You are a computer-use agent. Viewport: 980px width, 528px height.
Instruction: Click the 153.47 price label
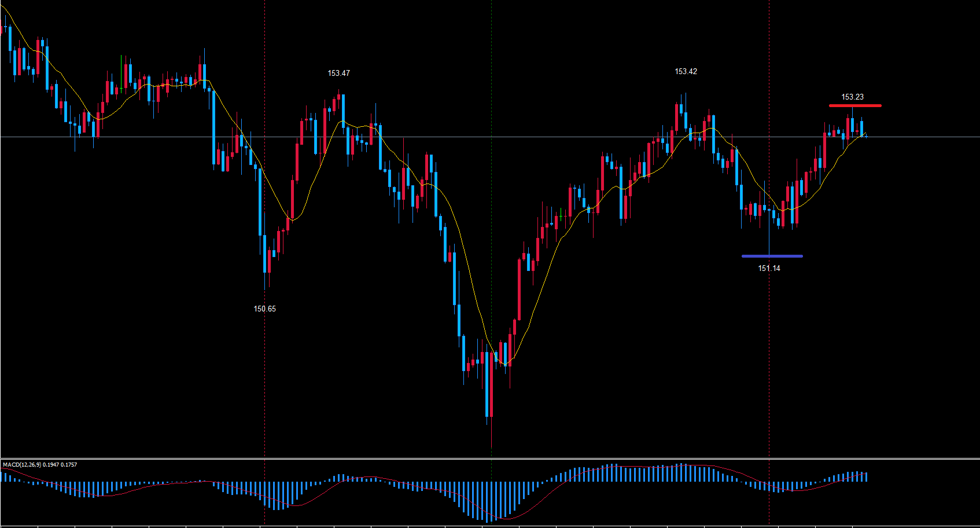tap(338, 74)
